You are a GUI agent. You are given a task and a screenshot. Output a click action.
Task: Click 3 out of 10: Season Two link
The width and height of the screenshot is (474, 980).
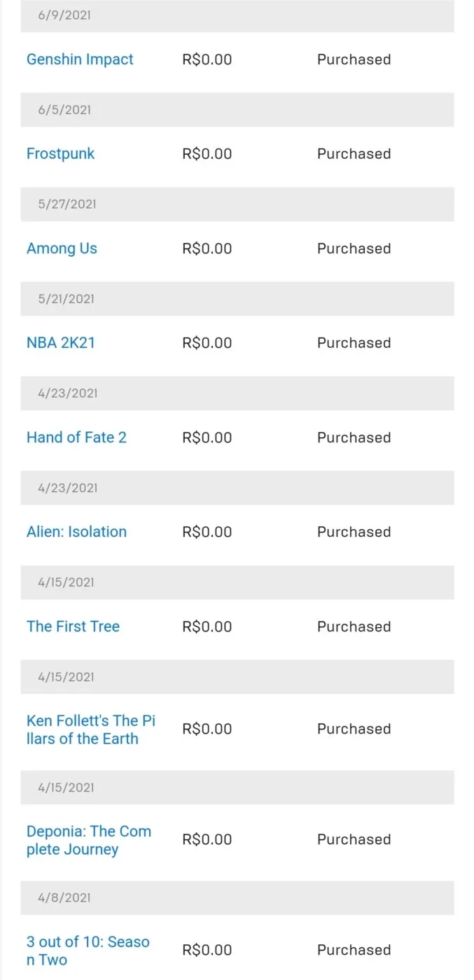[88, 951]
